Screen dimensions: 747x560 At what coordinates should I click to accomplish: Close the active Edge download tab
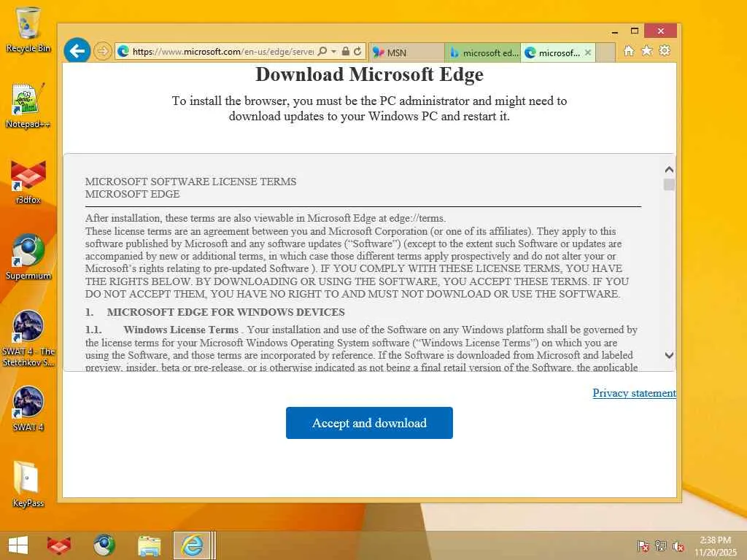pos(588,52)
